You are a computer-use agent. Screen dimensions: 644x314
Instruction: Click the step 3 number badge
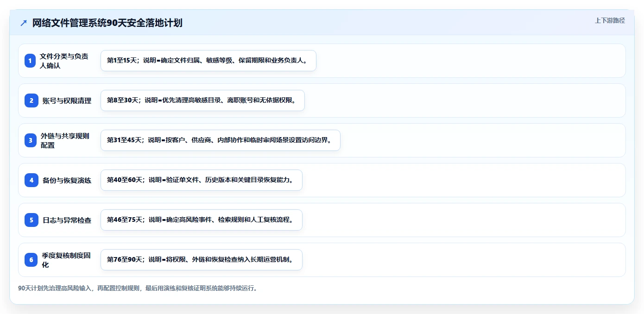click(31, 140)
